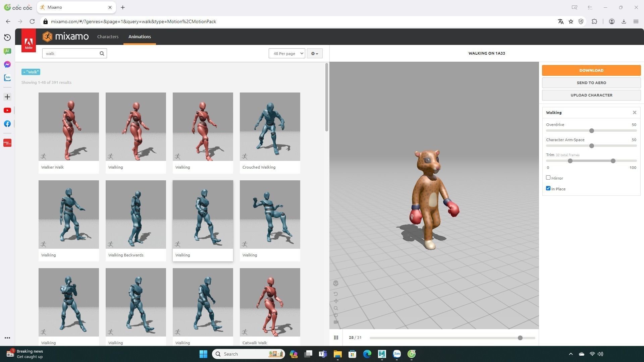Close the Mixamo browser tab
This screenshot has width=644, height=362.
point(110,7)
